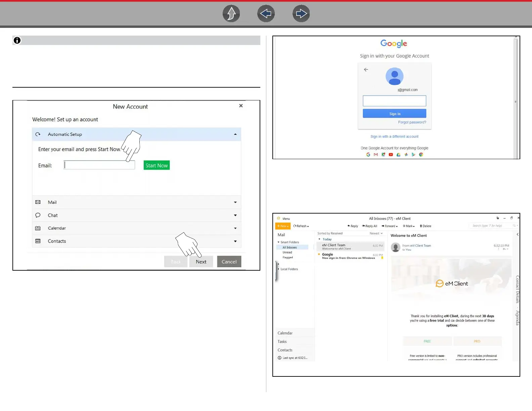The width and height of the screenshot is (532, 411).
Task: Click the Chat speech bubble icon
Action: 38,215
